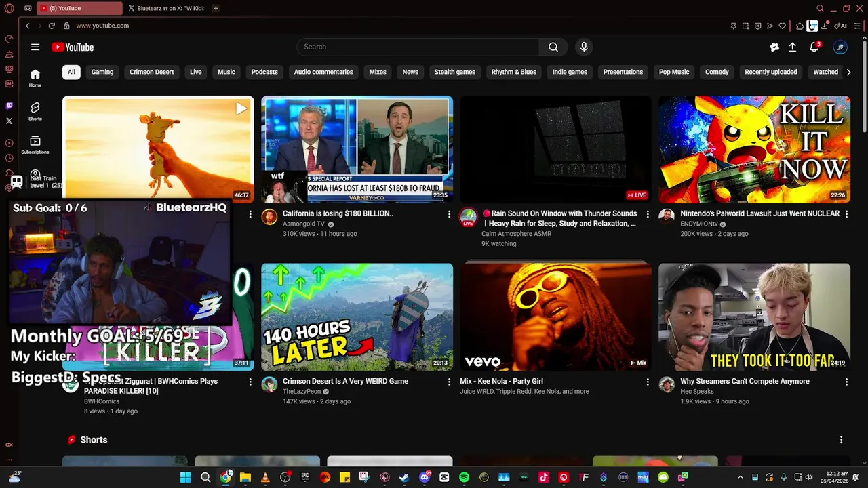Open the TheLazyPeon channel link
The width and height of the screenshot is (868, 488).
(302, 391)
